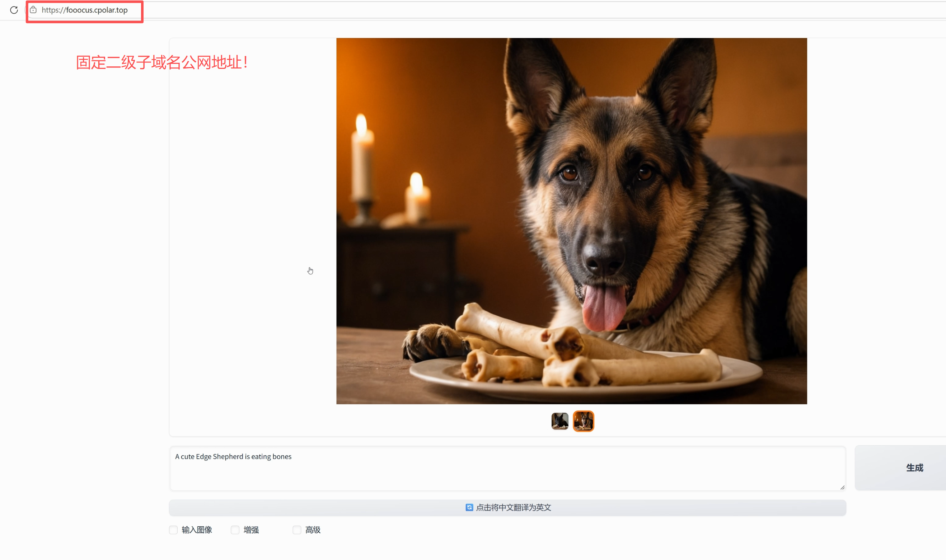Select the first dark dog thumbnail
The height and width of the screenshot is (560, 946).
point(560,421)
